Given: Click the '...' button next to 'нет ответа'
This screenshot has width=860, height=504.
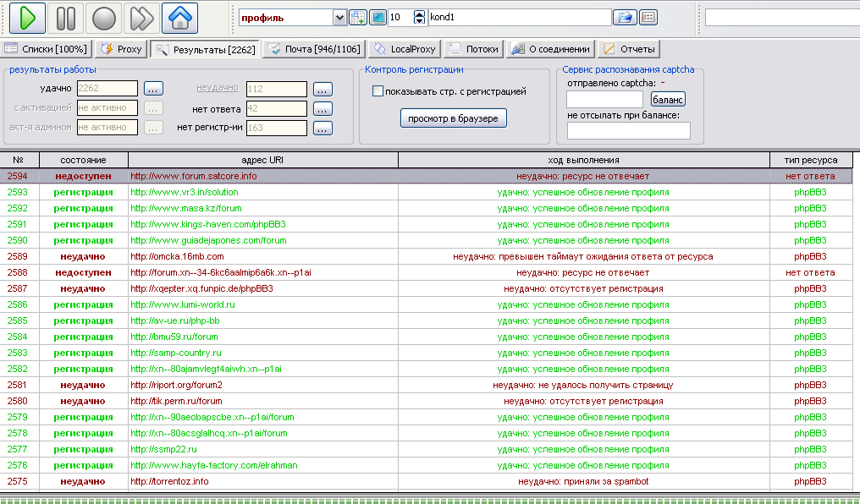Looking at the screenshot, I should pyautogui.click(x=322, y=109).
